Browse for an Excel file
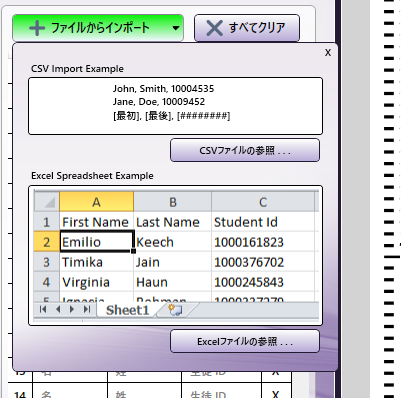Image resolution: width=401 pixels, height=398 pixels. tap(245, 341)
